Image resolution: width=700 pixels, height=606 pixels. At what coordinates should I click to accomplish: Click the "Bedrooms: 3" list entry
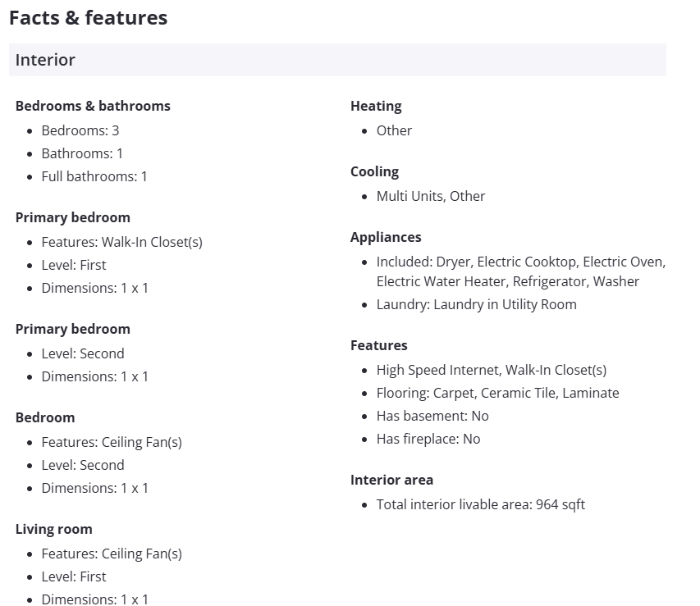click(x=80, y=130)
